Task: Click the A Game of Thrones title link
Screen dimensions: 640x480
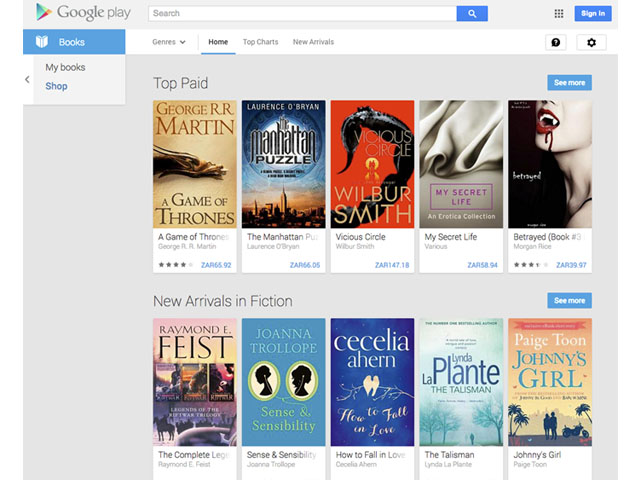Action: coord(193,237)
